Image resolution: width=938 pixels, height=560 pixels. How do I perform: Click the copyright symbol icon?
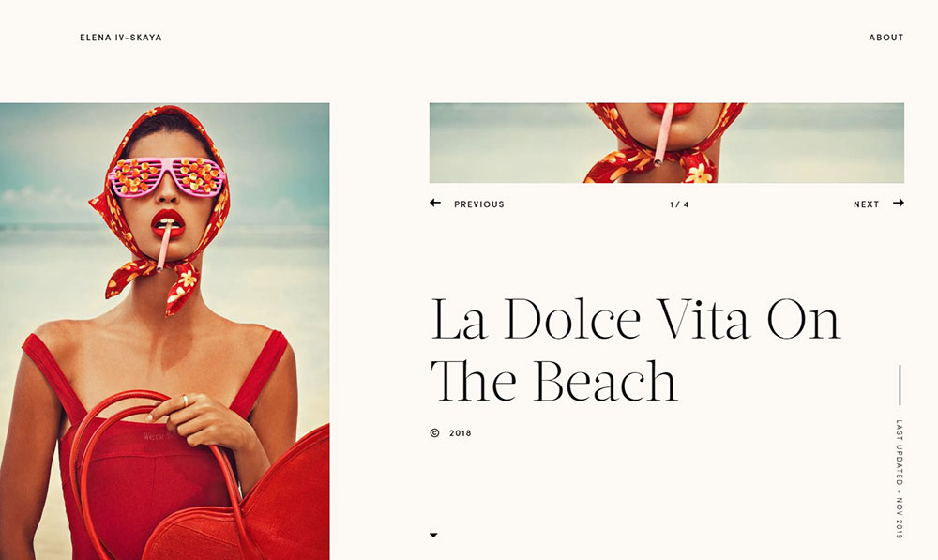tap(435, 433)
